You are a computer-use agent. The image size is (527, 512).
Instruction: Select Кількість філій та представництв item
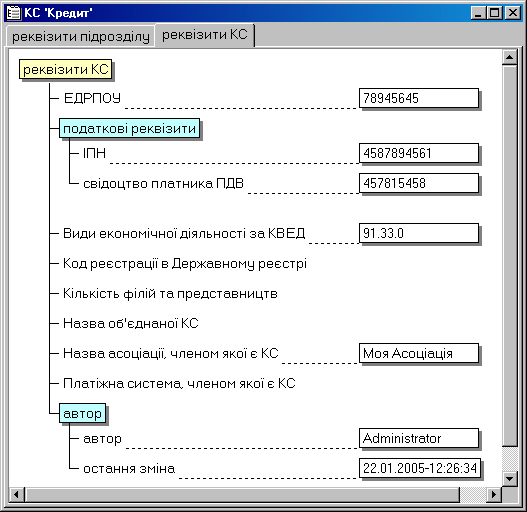tap(170, 293)
